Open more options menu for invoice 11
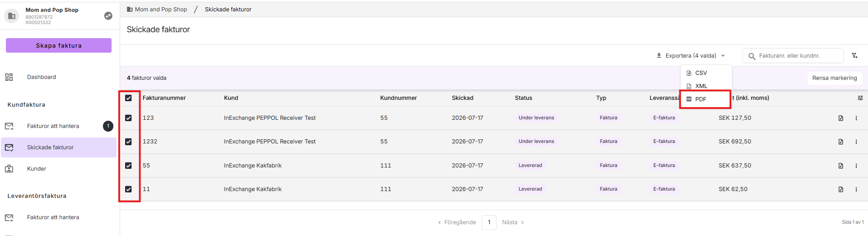This screenshot has height=236, width=868. 856,189
